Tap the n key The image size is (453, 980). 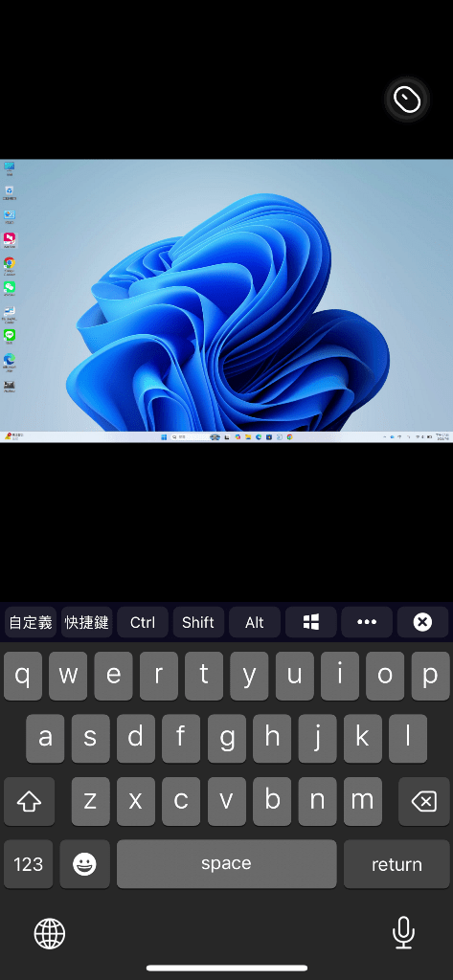tap(317, 801)
